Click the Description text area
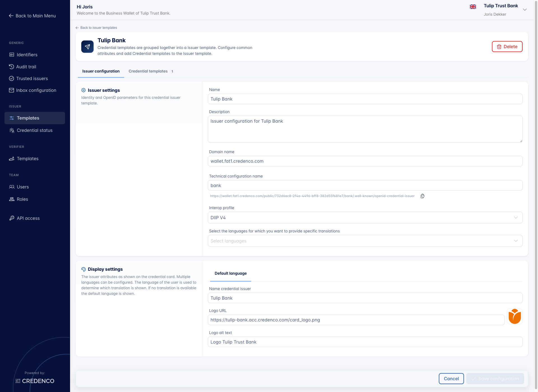Screen dimensions: 538x392 click(x=365, y=129)
